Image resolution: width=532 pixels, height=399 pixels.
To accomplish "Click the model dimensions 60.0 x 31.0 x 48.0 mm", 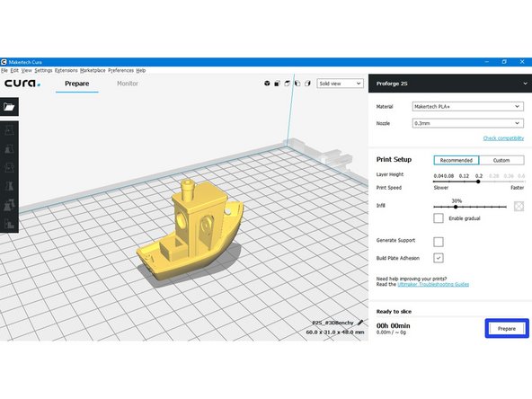I will click(x=335, y=332).
